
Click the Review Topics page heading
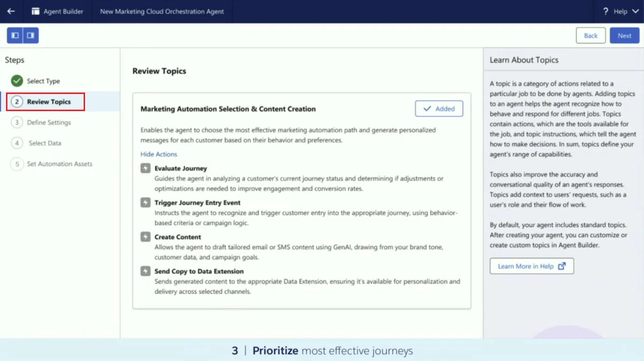[159, 71]
